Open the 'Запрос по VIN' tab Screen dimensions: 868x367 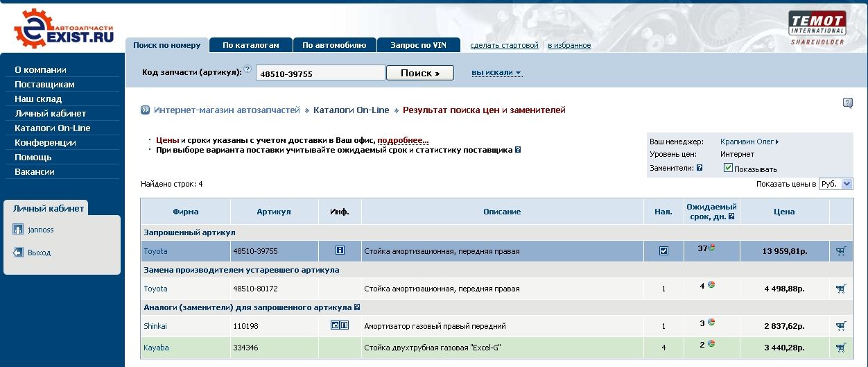click(418, 45)
